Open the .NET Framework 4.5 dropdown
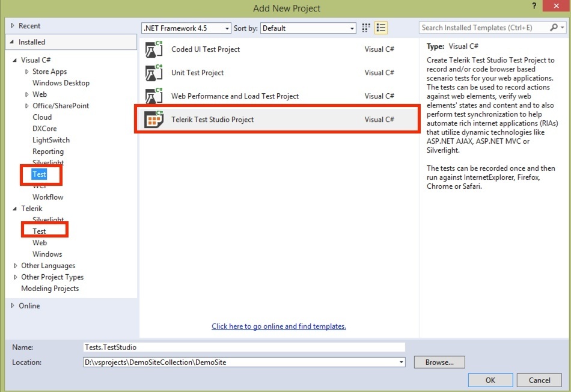 pyautogui.click(x=227, y=28)
